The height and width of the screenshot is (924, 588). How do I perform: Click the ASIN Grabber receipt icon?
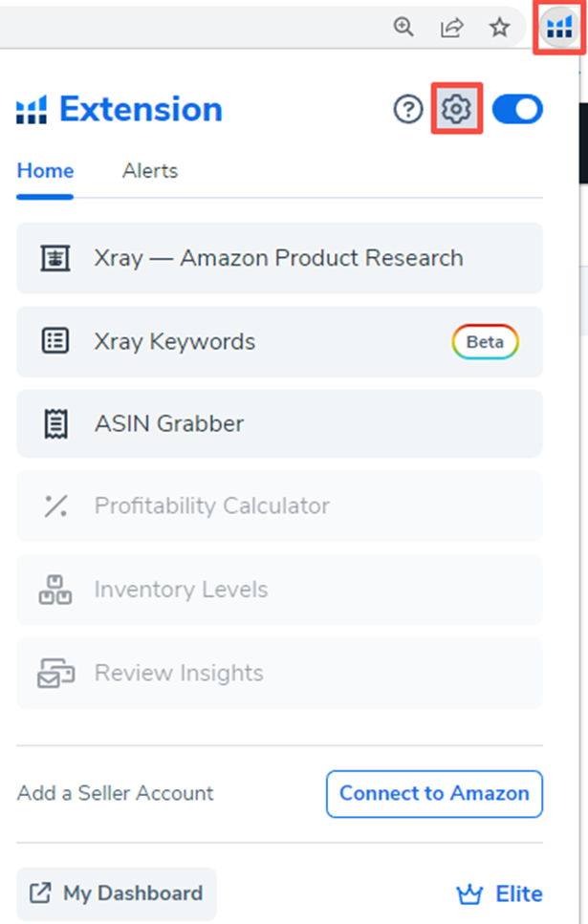pyautogui.click(x=54, y=423)
